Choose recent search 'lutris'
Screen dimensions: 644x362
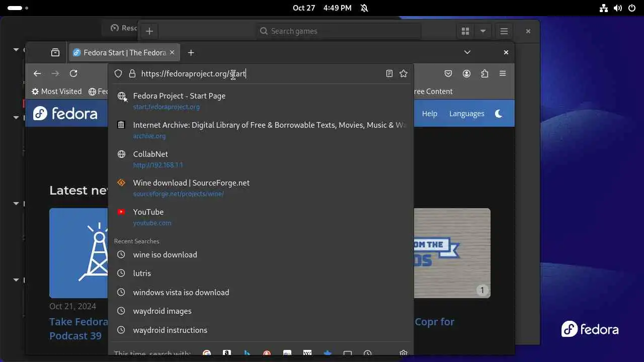(x=261, y=273)
